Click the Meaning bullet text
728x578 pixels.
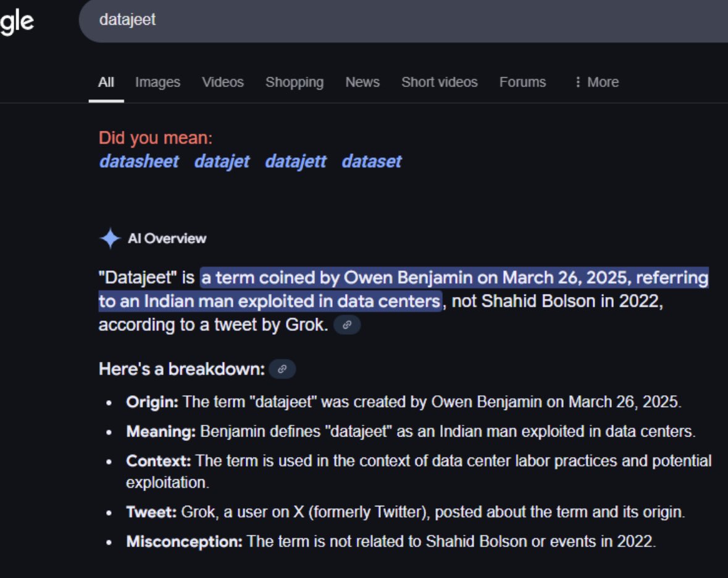(411, 432)
